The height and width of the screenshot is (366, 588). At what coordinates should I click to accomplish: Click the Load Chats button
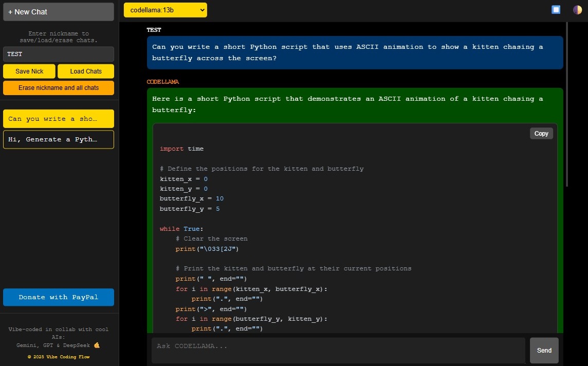tap(86, 71)
